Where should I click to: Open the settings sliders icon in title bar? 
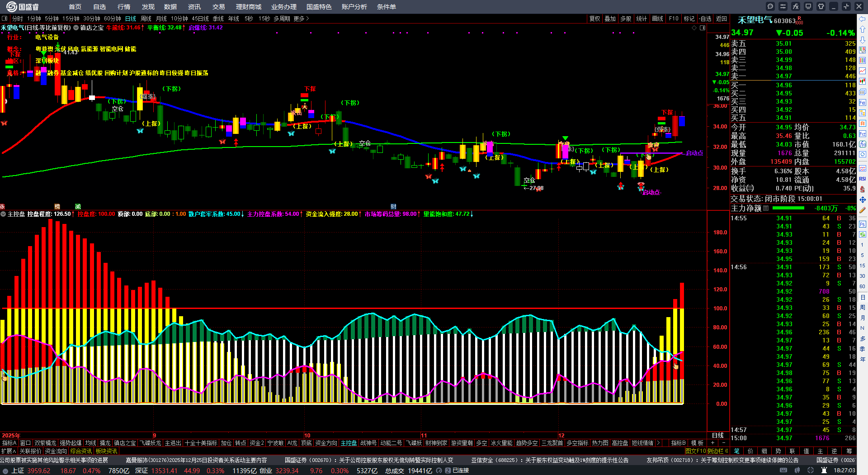pos(783,6)
